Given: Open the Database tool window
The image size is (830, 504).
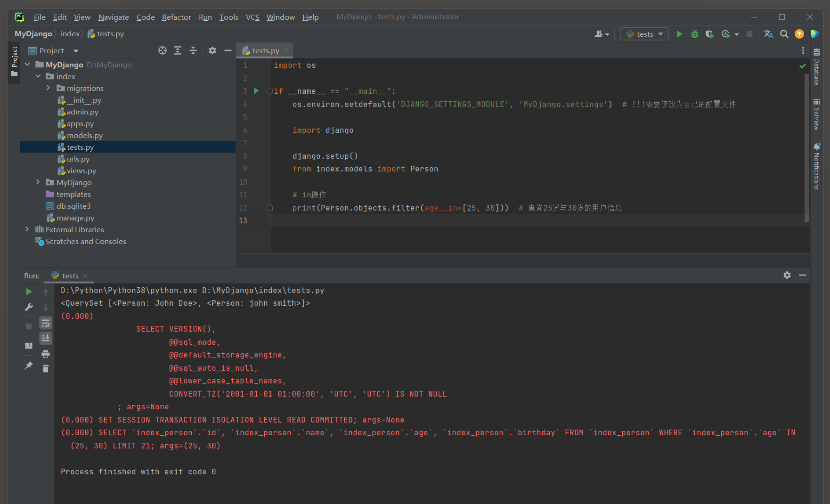Looking at the screenshot, I should [x=817, y=66].
